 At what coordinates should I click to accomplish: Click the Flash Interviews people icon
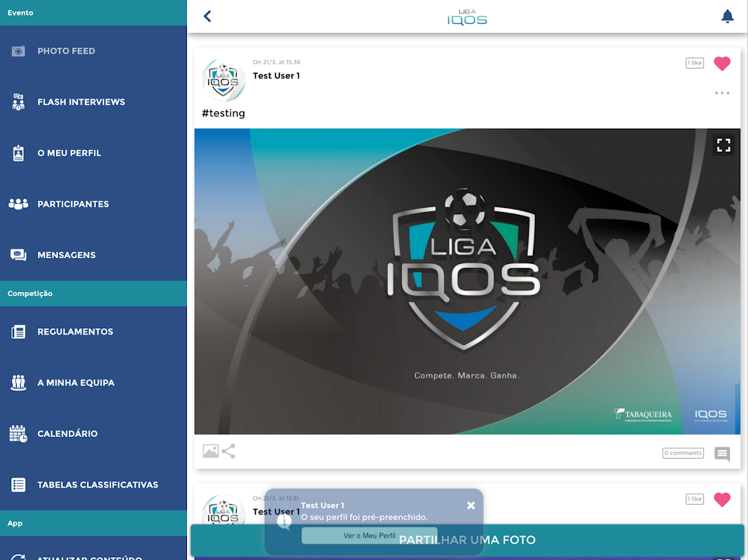click(x=18, y=102)
